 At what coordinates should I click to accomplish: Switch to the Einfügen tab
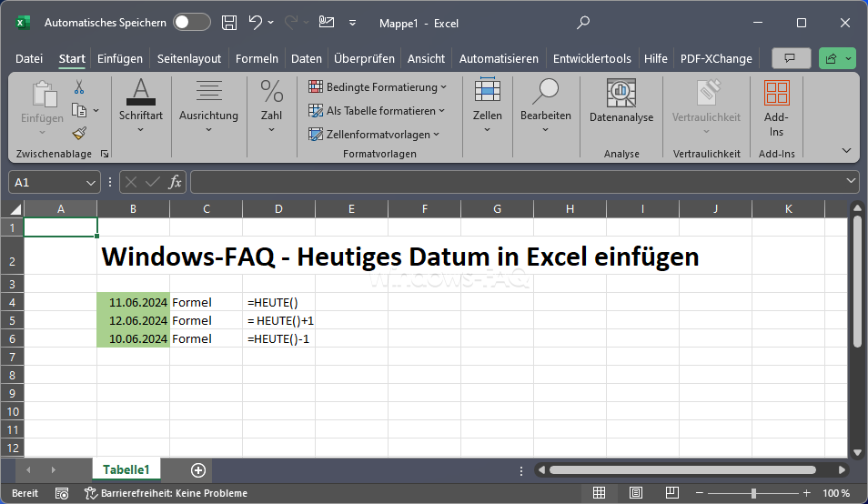(x=119, y=58)
